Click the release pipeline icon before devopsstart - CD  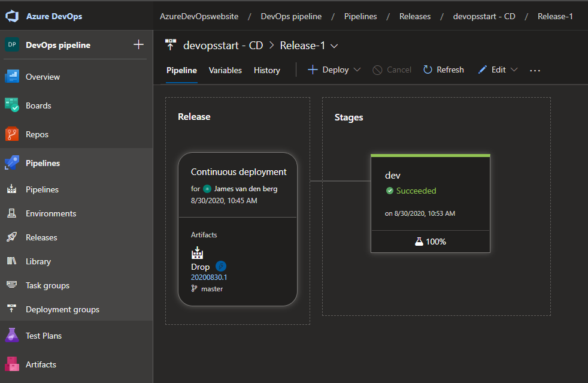(171, 45)
